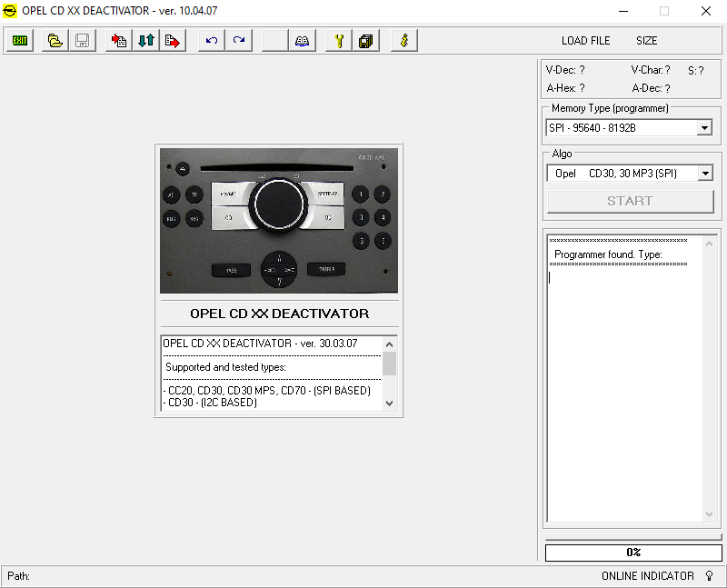727x588 pixels.
Task: Click the red arrow into document icon
Action: [119, 40]
